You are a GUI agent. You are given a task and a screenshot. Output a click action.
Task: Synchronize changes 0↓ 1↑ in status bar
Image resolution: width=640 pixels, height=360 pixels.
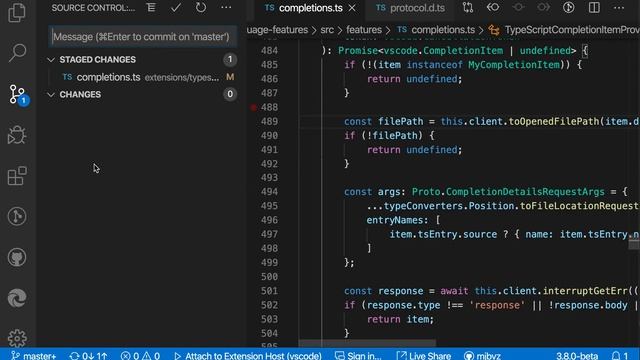tap(88, 355)
